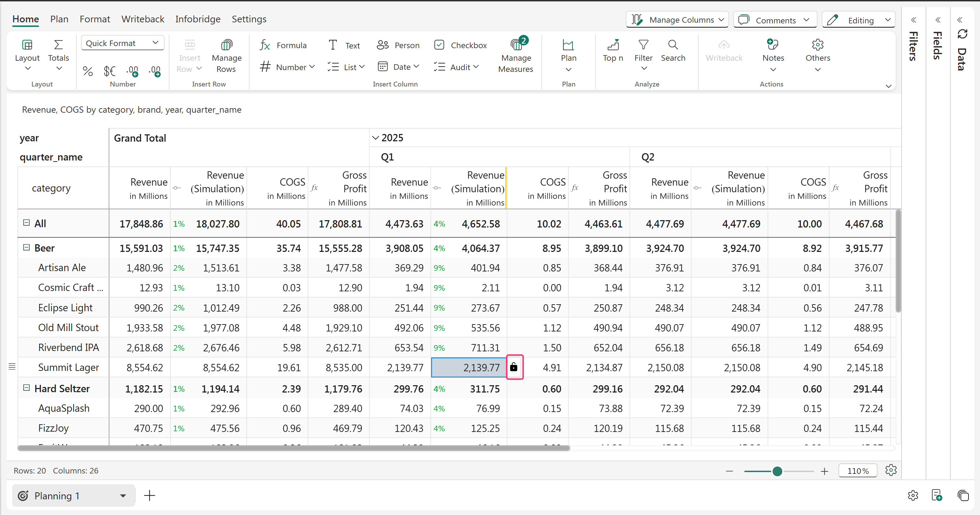The height and width of the screenshot is (515, 980).
Task: Open the Infobridge tab
Action: (x=198, y=19)
